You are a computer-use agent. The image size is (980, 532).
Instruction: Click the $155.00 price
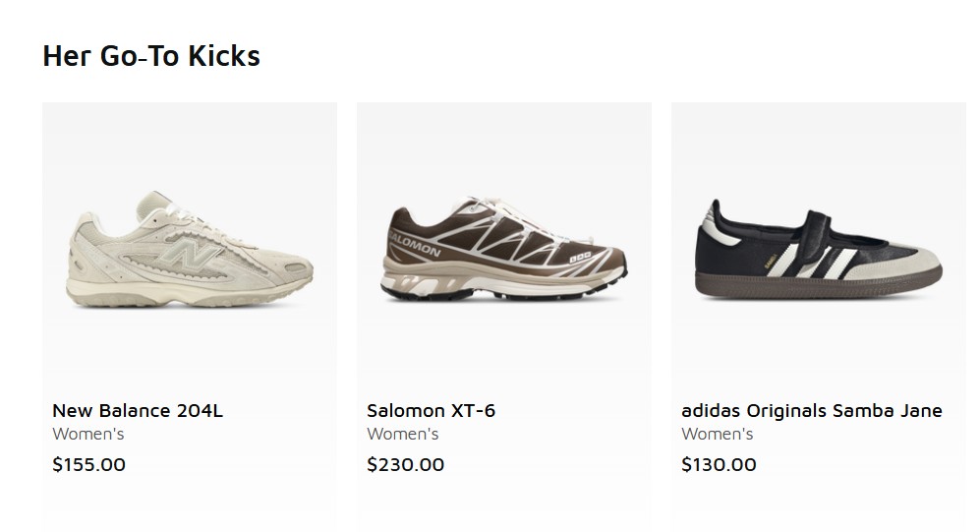coord(89,464)
